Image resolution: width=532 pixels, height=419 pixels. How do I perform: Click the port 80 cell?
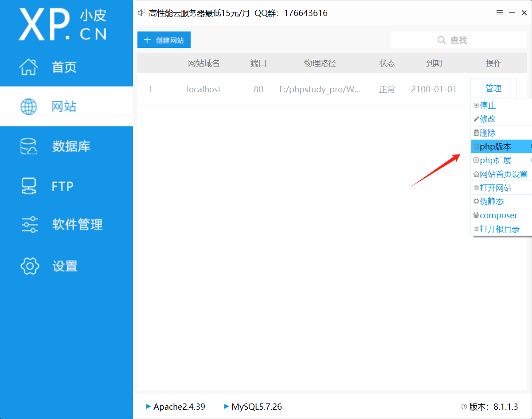coord(258,89)
